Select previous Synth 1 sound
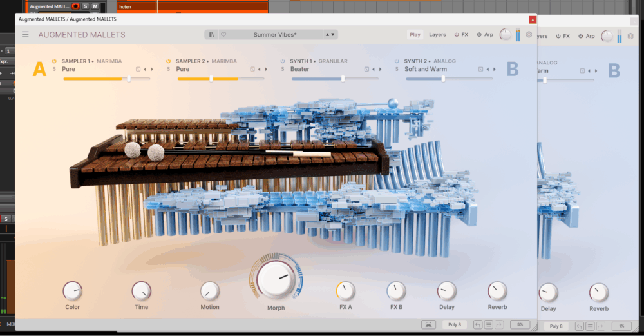Viewport: 644px width, 336px height. click(374, 69)
